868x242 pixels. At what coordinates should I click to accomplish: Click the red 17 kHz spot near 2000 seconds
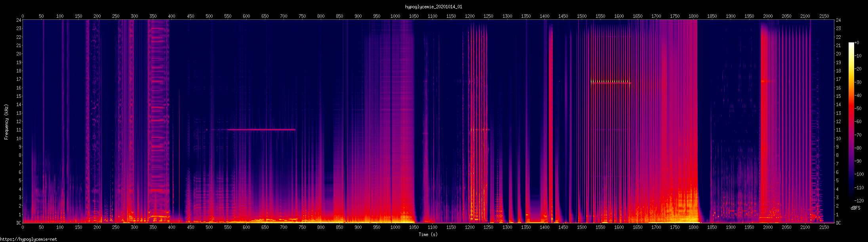765,81
